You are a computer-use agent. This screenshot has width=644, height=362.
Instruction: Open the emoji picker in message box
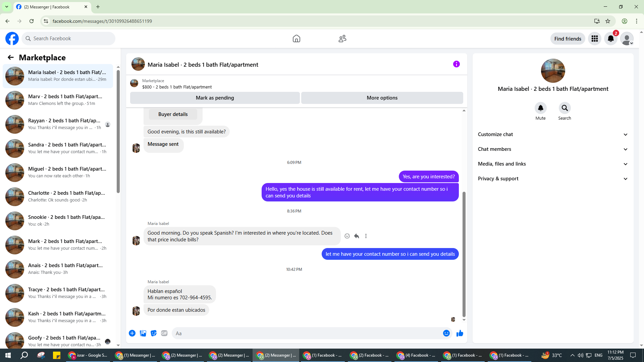click(446, 333)
